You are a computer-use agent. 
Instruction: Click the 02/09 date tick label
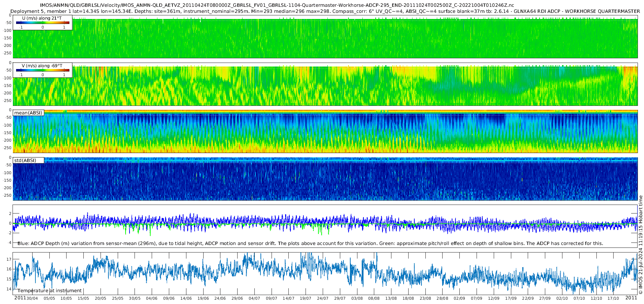[459, 298]
